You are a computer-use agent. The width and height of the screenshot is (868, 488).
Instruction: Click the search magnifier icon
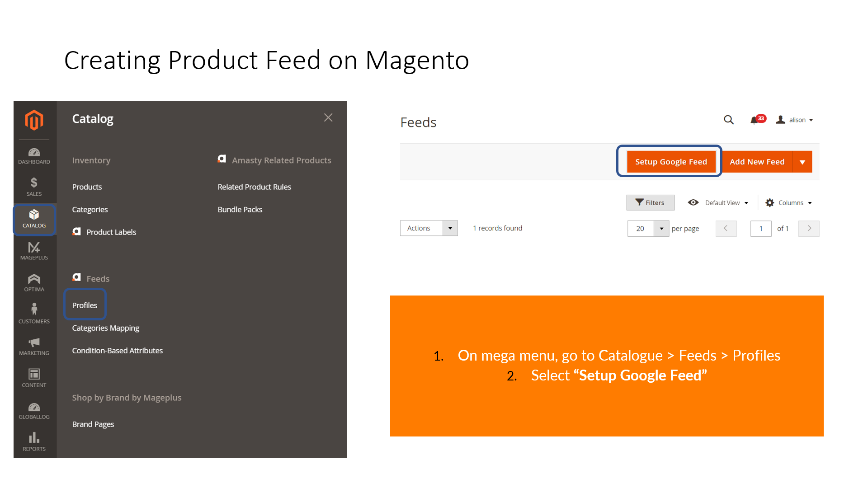[728, 120]
